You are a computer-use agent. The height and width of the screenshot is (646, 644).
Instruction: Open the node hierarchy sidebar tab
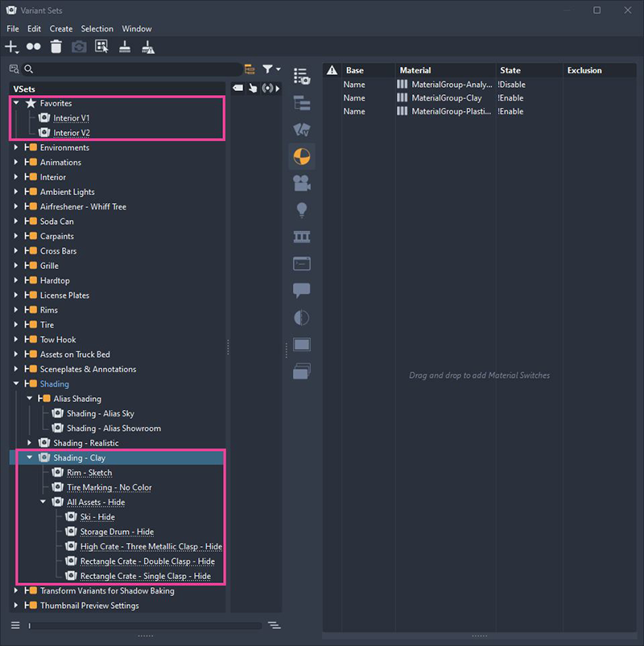(x=302, y=103)
